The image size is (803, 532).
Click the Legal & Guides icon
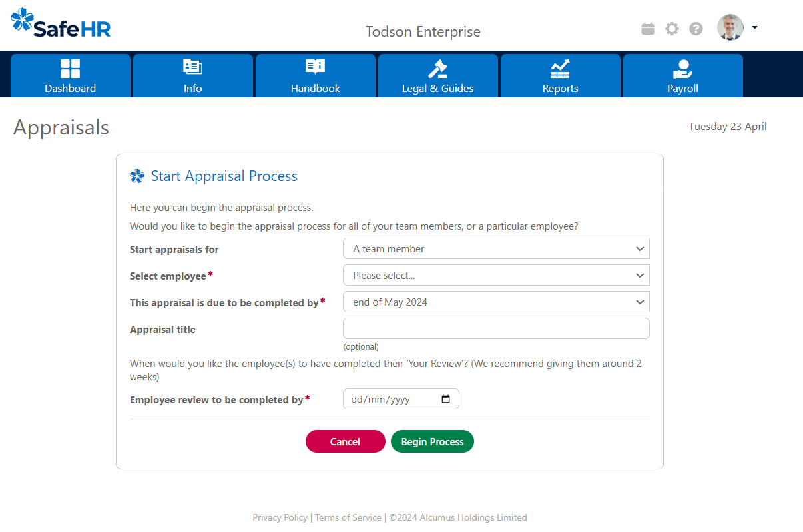[x=437, y=67]
